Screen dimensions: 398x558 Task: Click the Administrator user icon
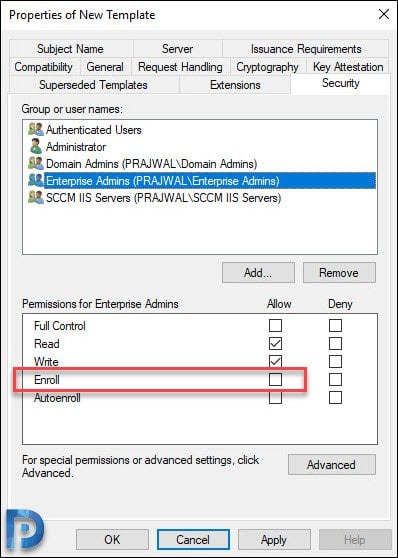(x=36, y=147)
